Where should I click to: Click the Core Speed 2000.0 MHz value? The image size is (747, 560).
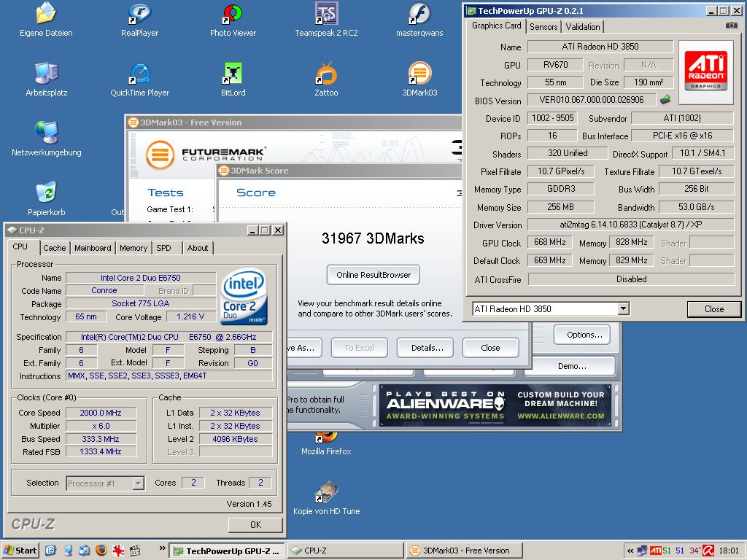(101, 413)
